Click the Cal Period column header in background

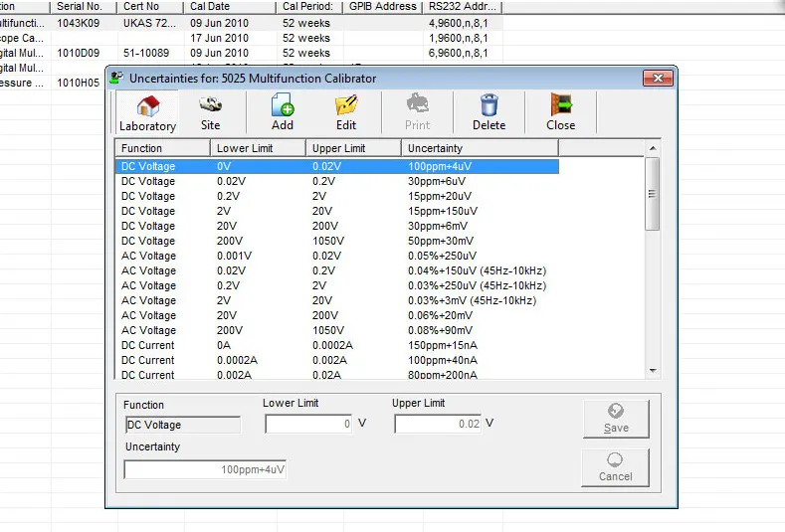coord(309,7)
